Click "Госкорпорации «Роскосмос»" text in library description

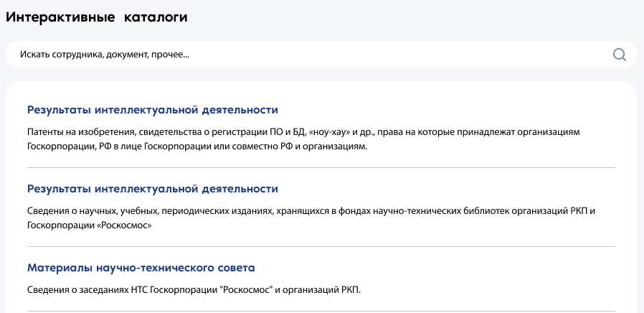(x=91, y=225)
